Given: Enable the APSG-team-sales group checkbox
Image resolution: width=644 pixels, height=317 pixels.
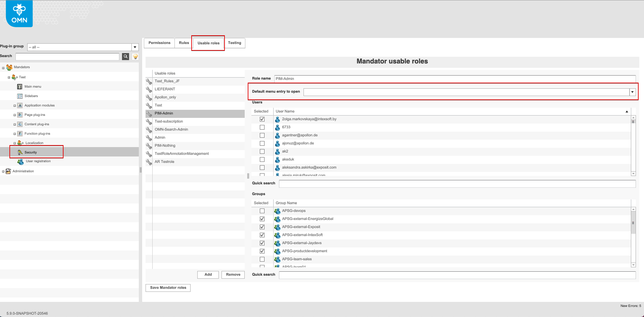Looking at the screenshot, I should (262, 259).
